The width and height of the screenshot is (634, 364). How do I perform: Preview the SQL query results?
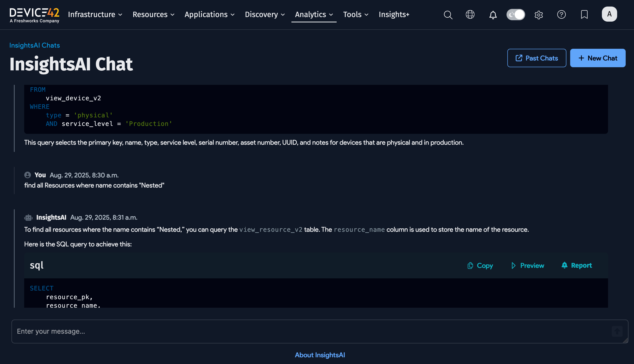(528, 265)
